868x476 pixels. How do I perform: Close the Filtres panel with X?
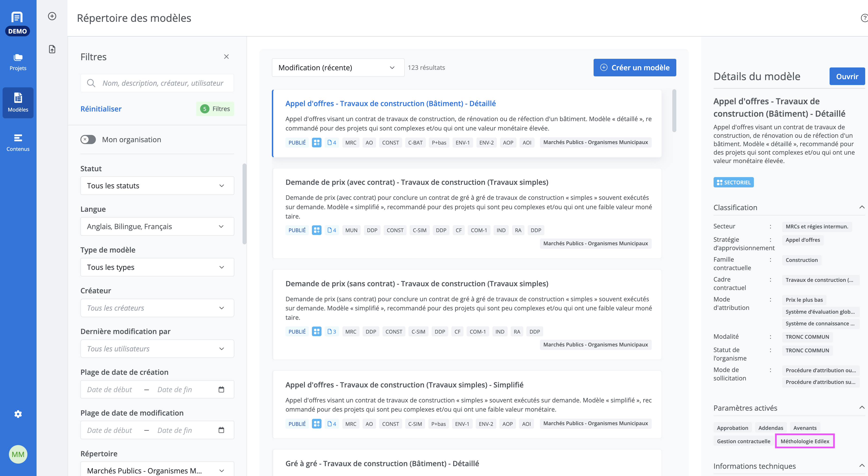tap(226, 57)
